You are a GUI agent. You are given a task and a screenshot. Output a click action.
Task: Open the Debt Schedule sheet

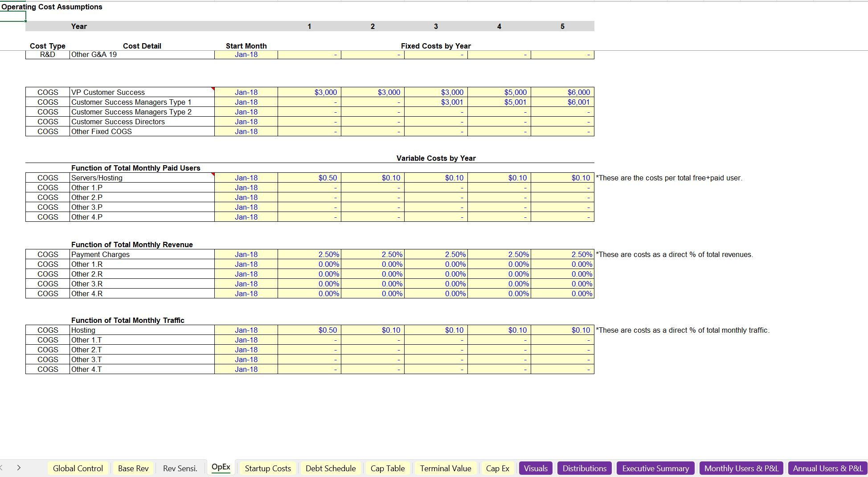330,468
